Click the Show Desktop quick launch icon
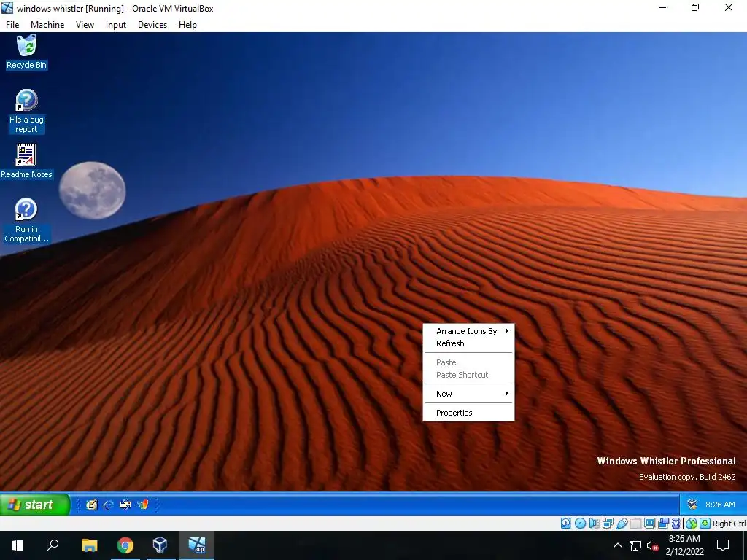Image resolution: width=747 pixels, height=560 pixels. 91,505
